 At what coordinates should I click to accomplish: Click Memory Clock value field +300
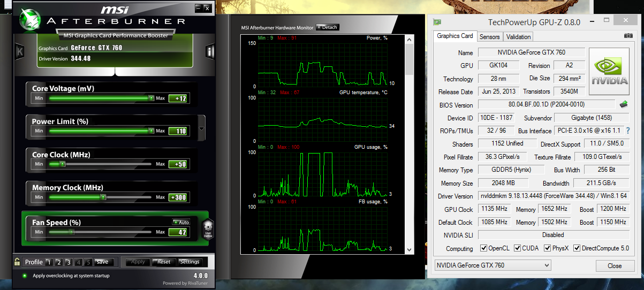(x=178, y=197)
